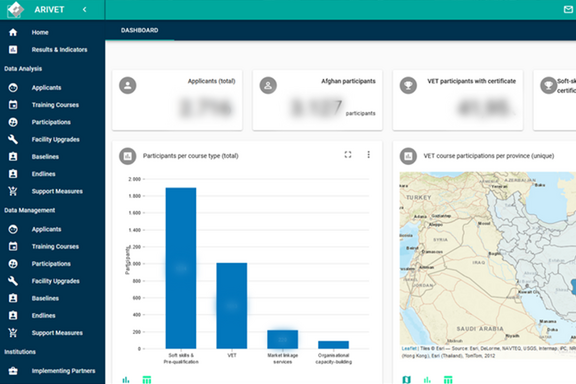Image resolution: width=576 pixels, height=384 pixels.
Task: Open Results & Indicators menu item
Action: [60, 50]
